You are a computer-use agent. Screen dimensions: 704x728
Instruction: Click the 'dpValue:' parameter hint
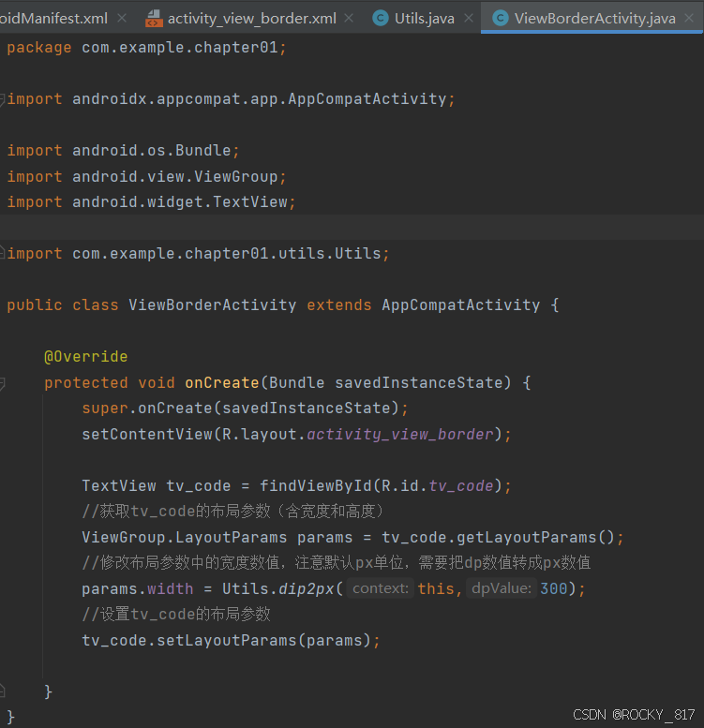pos(502,588)
